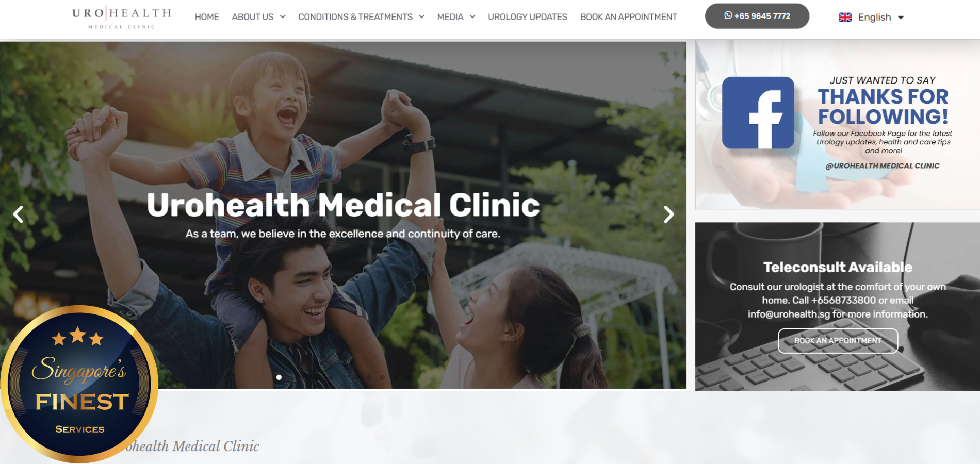Click the Book An Appointment outlined button

tap(838, 341)
